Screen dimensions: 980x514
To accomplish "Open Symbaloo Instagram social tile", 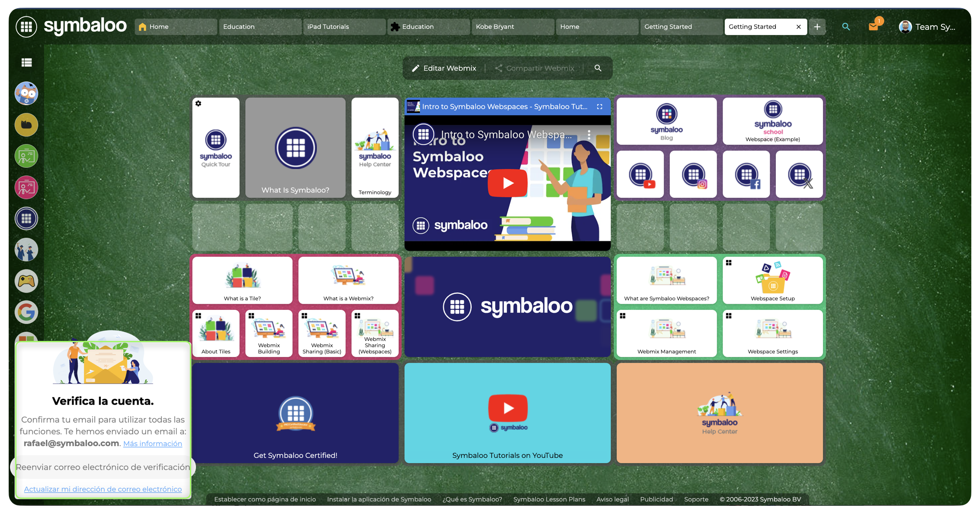I will [693, 174].
